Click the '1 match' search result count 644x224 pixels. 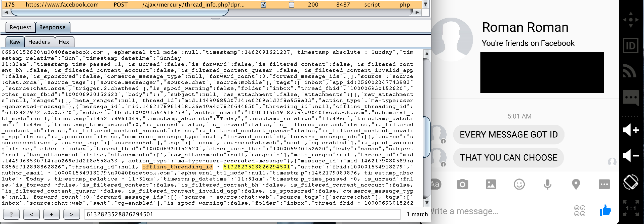coord(417,214)
